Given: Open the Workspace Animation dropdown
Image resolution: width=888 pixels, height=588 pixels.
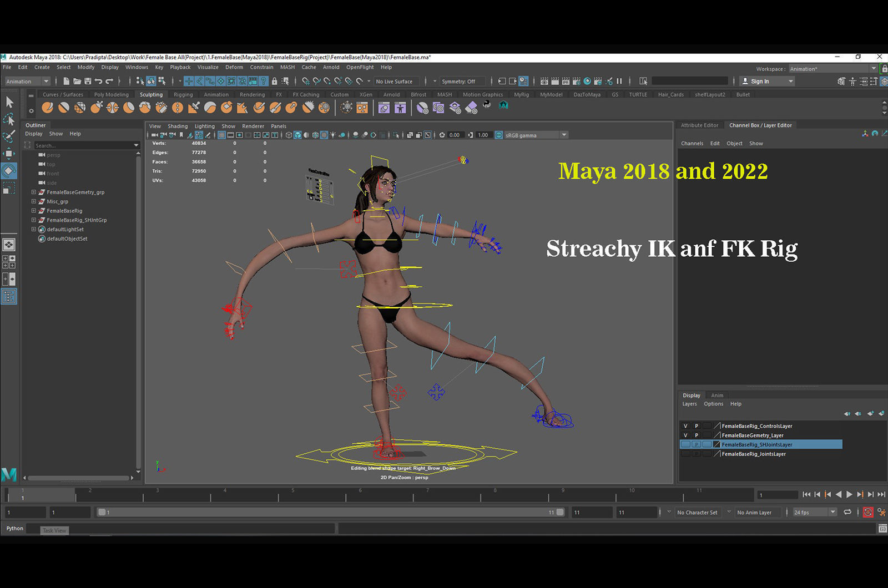Looking at the screenshot, I should [x=833, y=69].
